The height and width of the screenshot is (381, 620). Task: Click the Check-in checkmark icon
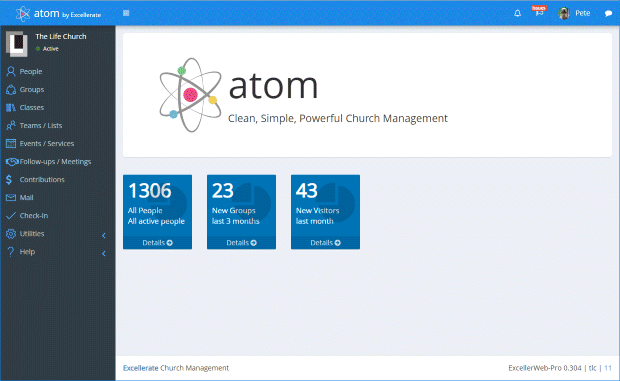pyautogui.click(x=11, y=215)
